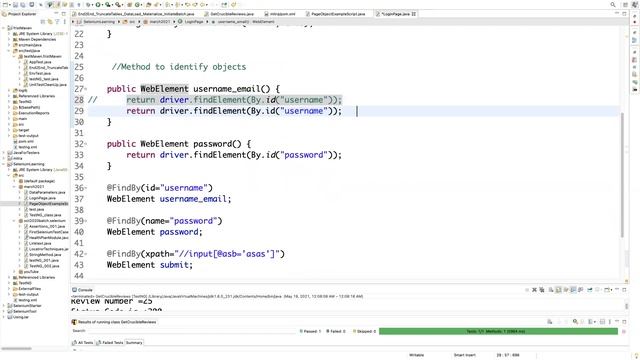Screen dimensions: 640x360
Task: Click the green Run button in toolbar
Action: click(x=98, y=5)
